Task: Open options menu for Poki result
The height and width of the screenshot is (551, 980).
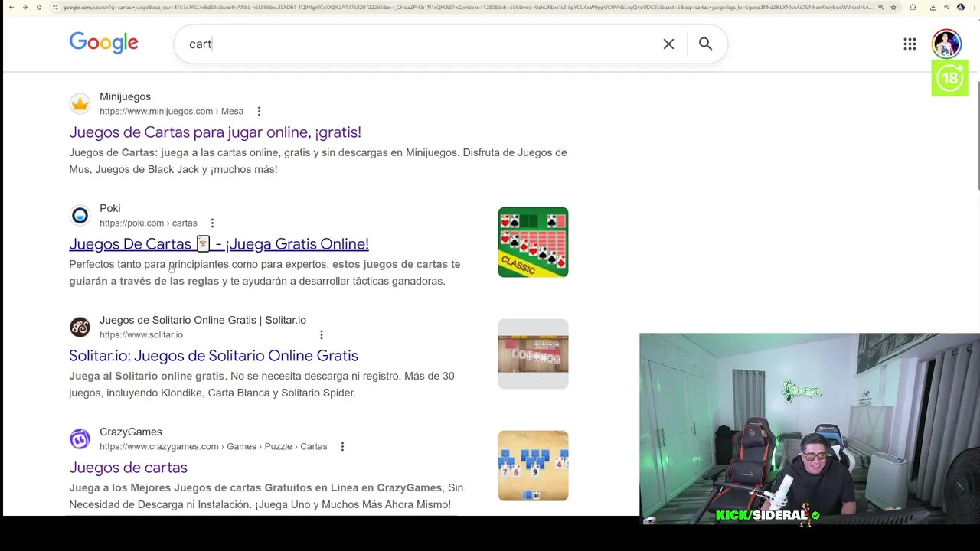Action: click(x=212, y=223)
